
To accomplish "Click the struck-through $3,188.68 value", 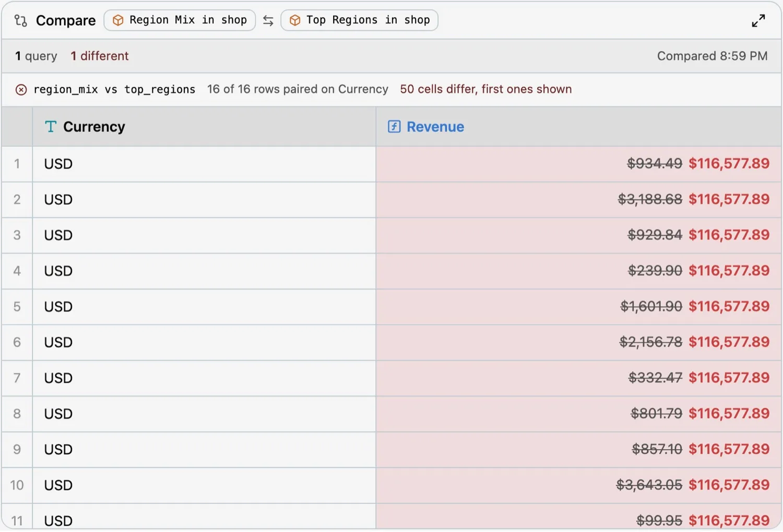I will pyautogui.click(x=650, y=199).
